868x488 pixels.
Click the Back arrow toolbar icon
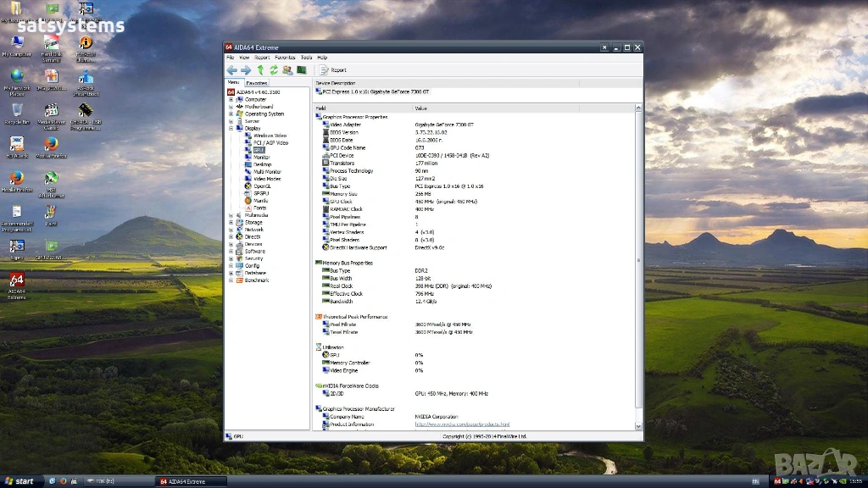(x=231, y=70)
